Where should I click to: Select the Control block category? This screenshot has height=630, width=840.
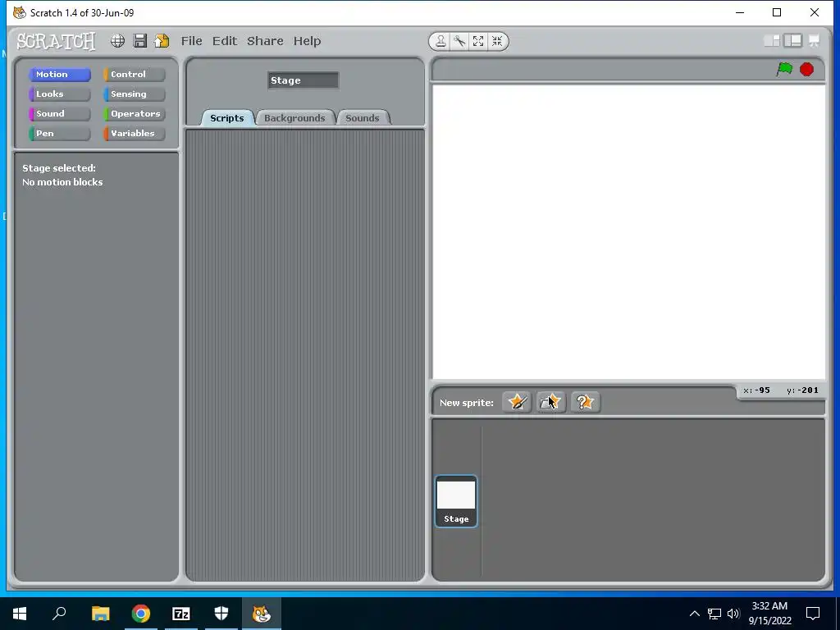point(135,75)
